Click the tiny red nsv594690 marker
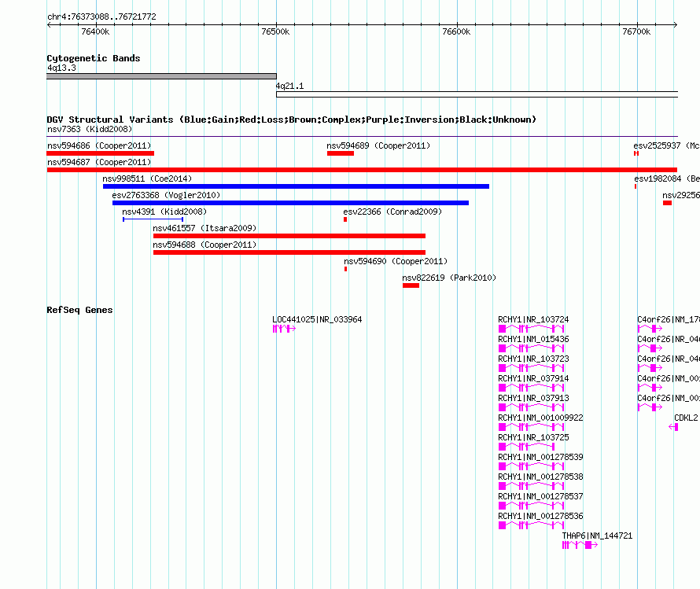This screenshot has height=589, width=700. coord(345,269)
